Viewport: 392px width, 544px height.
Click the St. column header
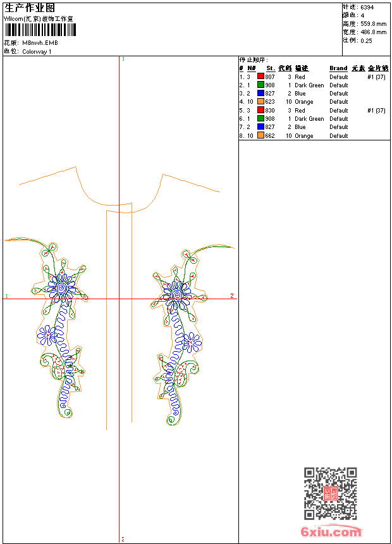pyautogui.click(x=271, y=68)
